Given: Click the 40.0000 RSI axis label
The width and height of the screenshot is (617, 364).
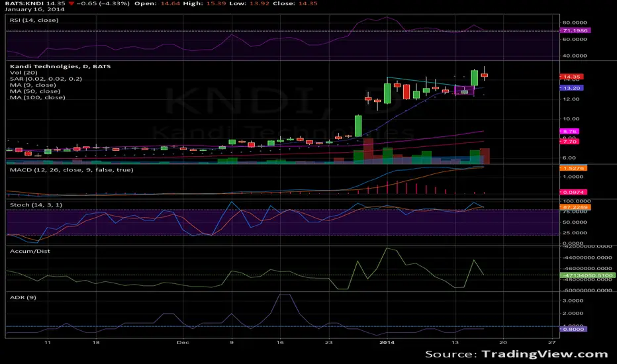Looking at the screenshot, I should coord(575,56).
